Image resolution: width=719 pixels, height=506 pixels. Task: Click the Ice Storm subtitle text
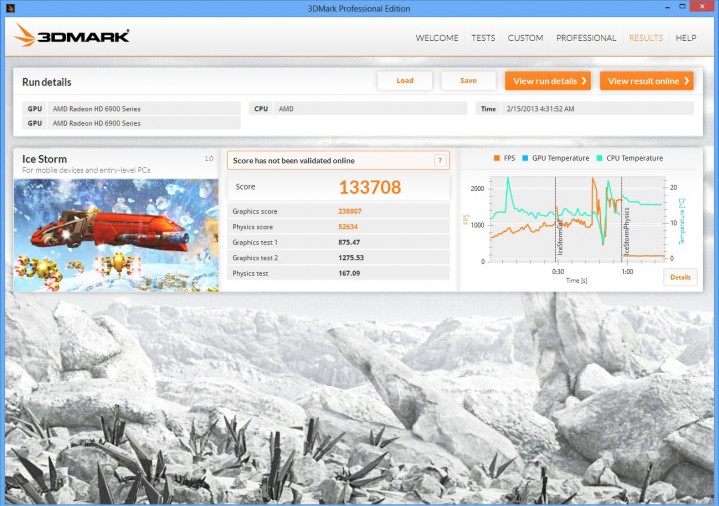point(86,170)
